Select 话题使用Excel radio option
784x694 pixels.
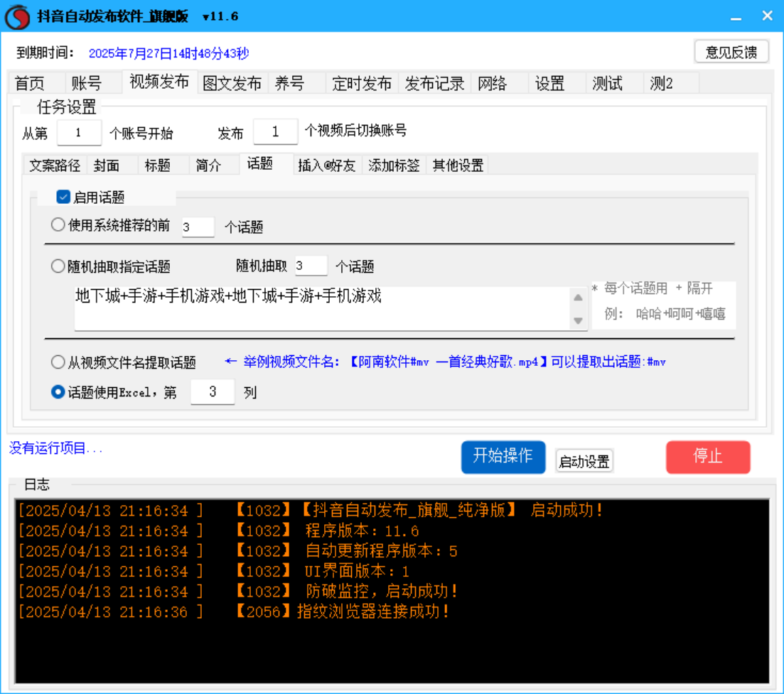58,392
